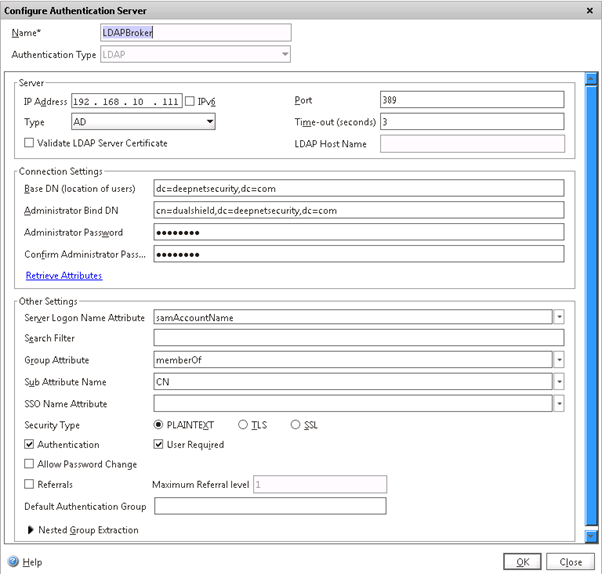Viewport: 602px width, 574px height.
Task: Expand the Nested Group Extraction section
Action: tap(30, 530)
